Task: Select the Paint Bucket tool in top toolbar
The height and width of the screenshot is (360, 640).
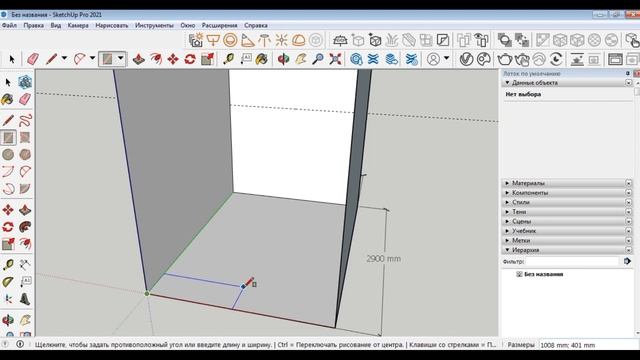Action: [x=262, y=59]
